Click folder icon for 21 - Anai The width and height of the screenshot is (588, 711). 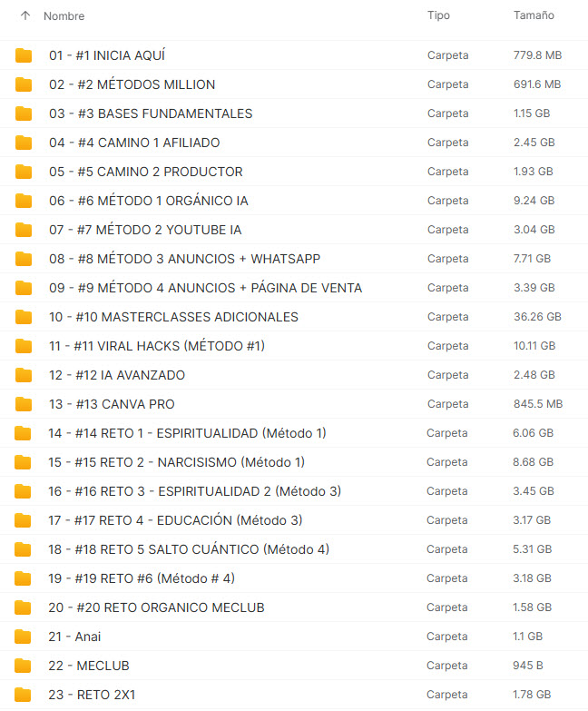point(23,637)
